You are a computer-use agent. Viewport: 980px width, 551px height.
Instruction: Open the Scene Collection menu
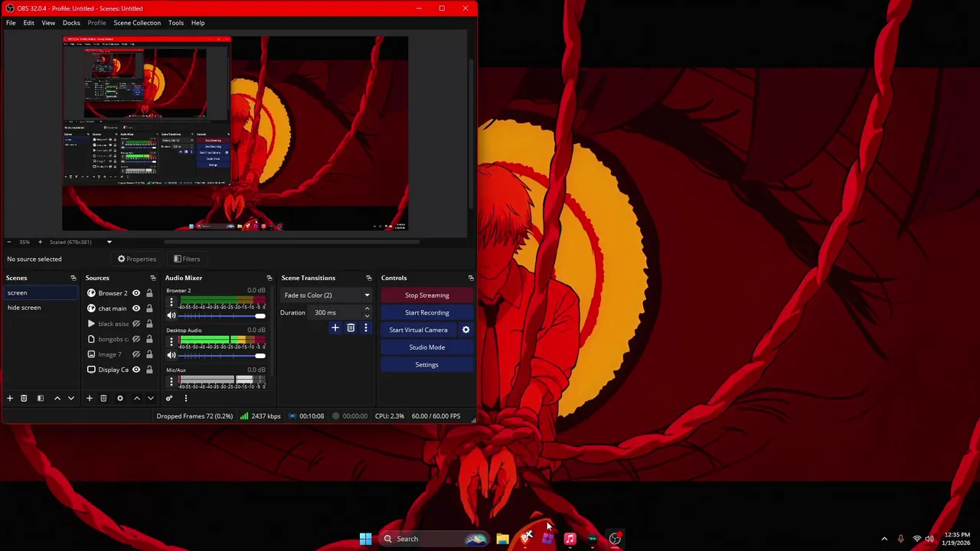137,23
